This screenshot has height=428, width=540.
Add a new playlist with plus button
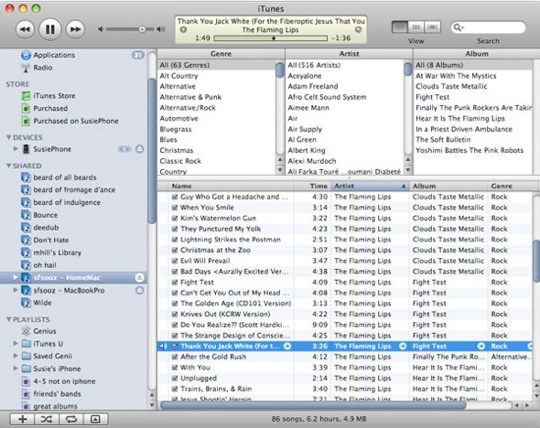[x=23, y=419]
